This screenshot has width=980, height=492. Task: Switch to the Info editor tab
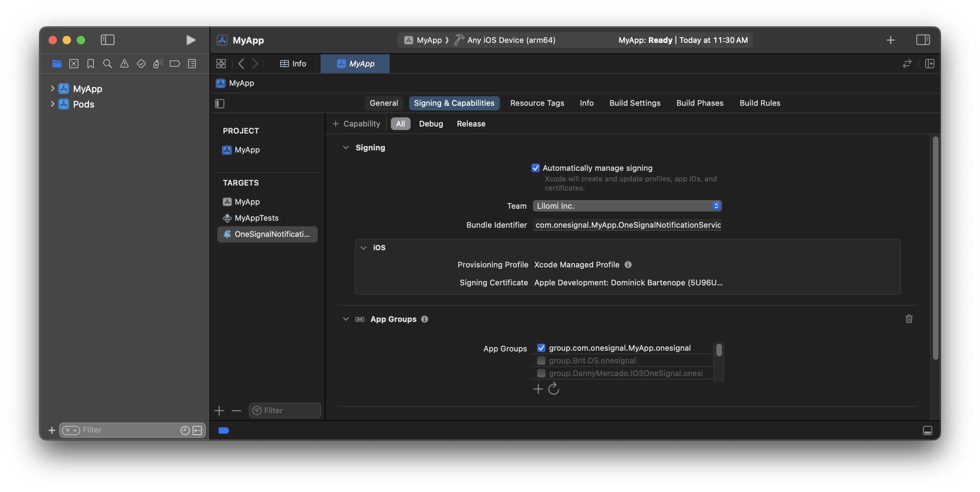click(293, 64)
